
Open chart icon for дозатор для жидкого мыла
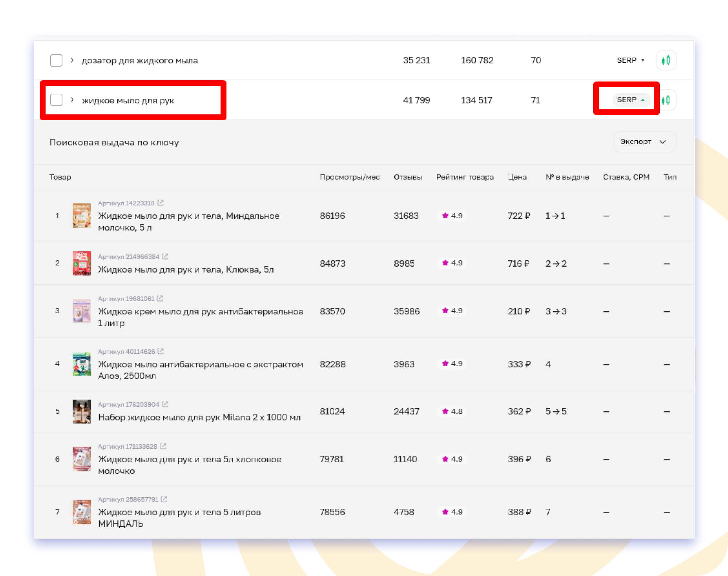coord(666,60)
